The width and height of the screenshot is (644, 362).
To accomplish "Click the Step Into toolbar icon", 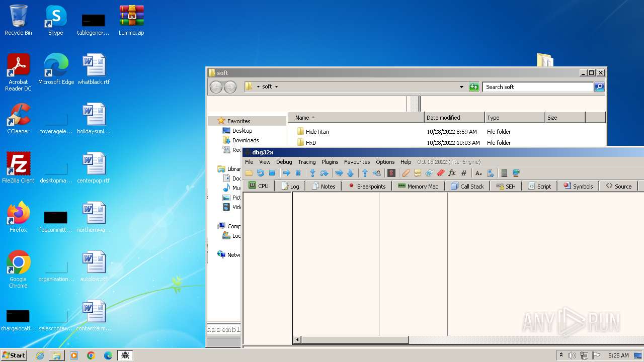I will click(312, 173).
